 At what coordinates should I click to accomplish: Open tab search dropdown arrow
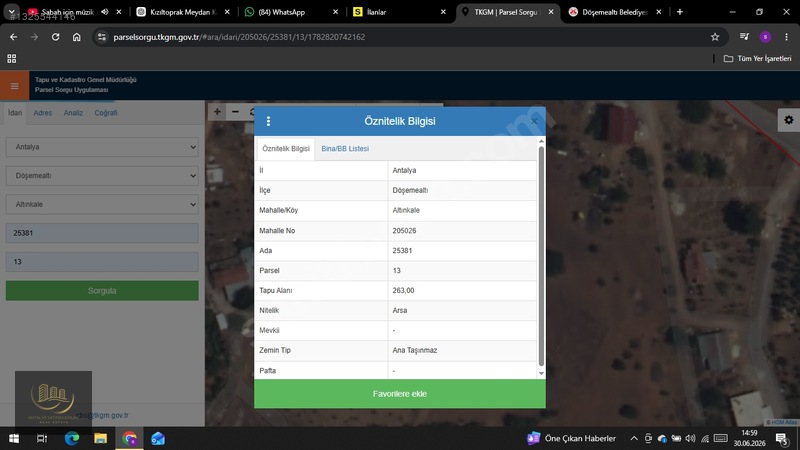pyautogui.click(x=11, y=11)
